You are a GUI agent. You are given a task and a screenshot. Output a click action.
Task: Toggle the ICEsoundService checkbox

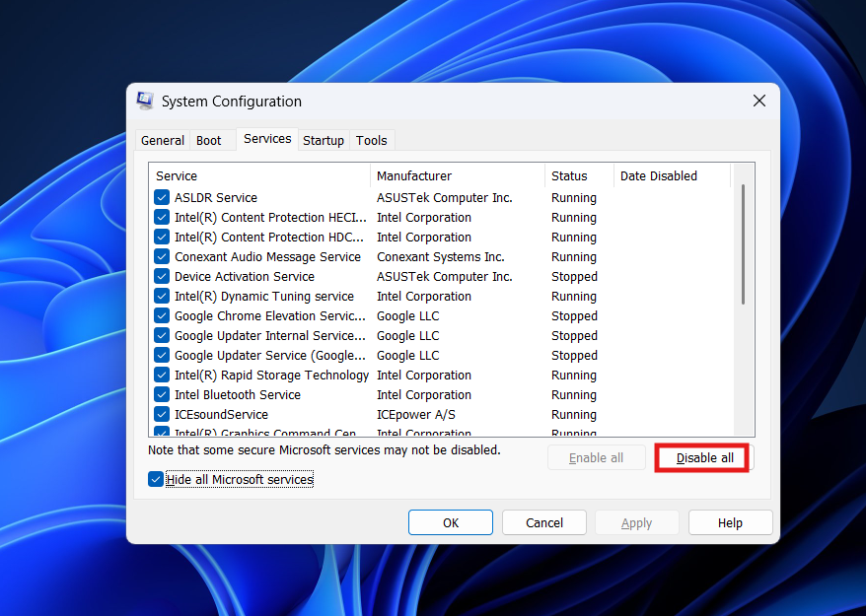click(161, 414)
